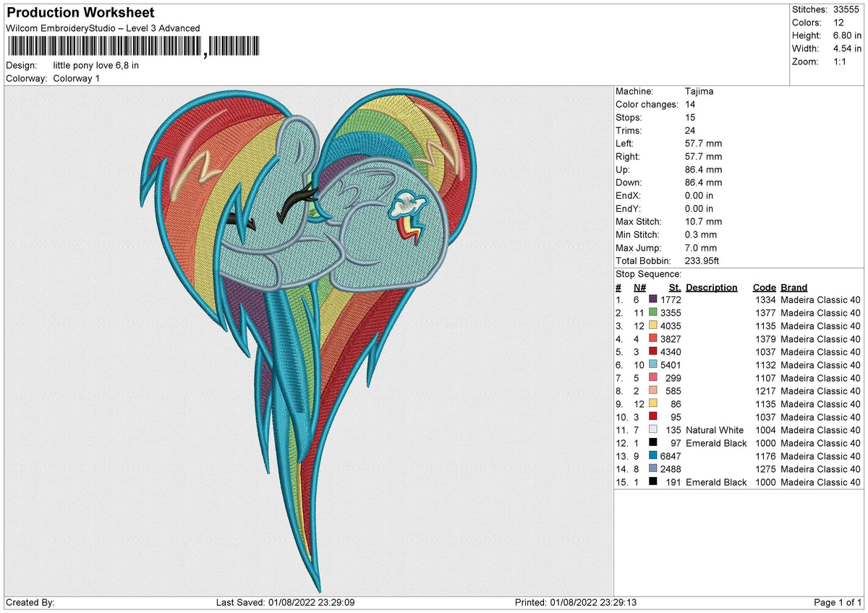The image size is (868, 613).
Task: Select the green swatch beside 3355 stitches
Action: tap(653, 312)
